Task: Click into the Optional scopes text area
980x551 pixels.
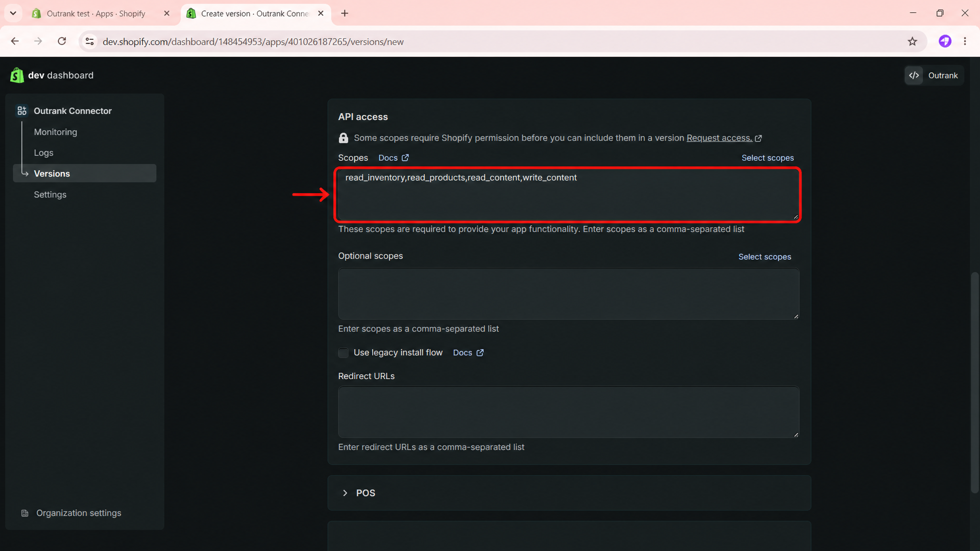Action: (x=568, y=294)
